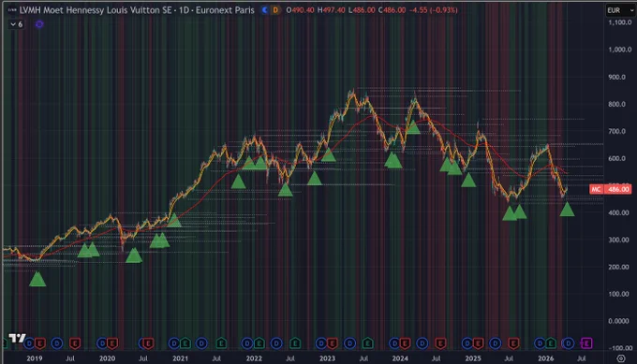637x364 pixels.
Task: Click the lowest green triangle signal near 2019
Action: (37, 279)
